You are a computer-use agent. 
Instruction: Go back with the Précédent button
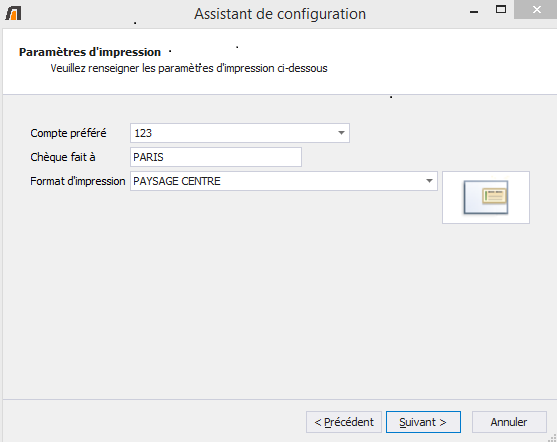344,422
